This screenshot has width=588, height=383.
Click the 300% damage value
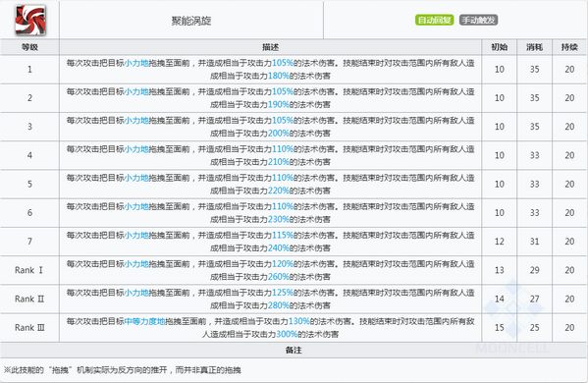(x=287, y=334)
